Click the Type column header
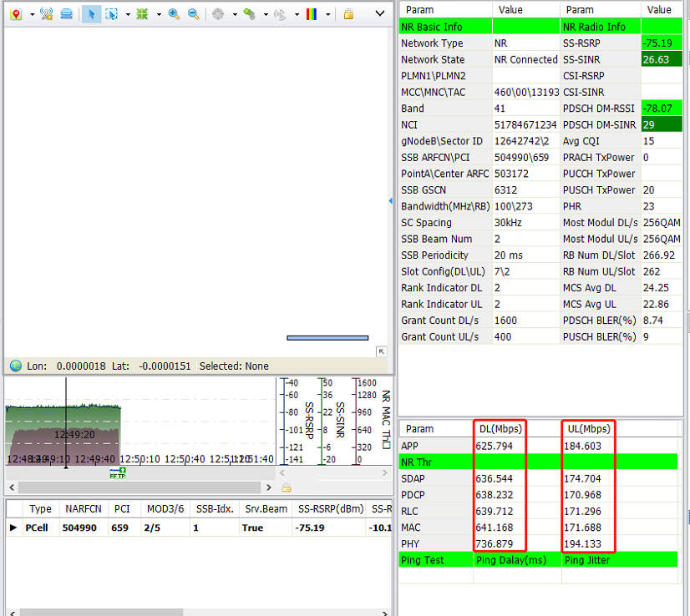This screenshot has width=690, height=616. click(x=40, y=509)
